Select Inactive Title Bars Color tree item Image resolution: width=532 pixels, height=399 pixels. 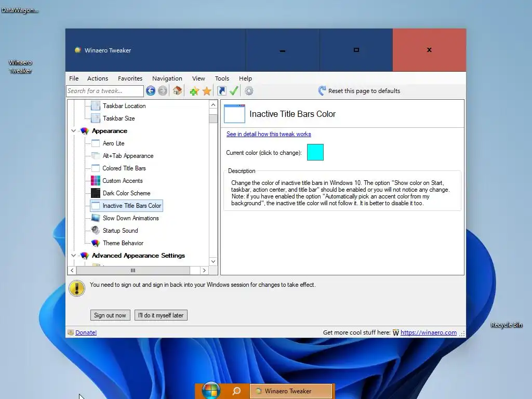point(131,206)
